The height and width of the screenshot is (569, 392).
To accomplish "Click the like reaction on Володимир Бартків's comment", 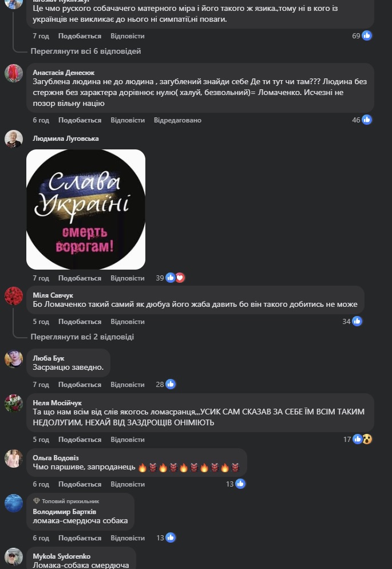I will click(x=171, y=538).
